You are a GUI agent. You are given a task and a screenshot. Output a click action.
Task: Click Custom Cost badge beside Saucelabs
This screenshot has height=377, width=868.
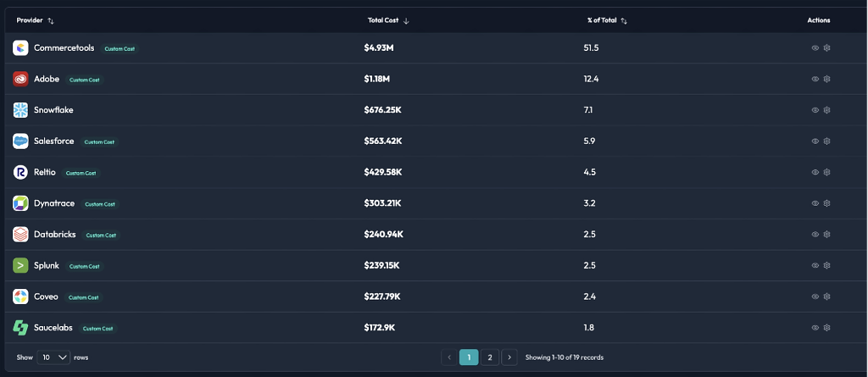coord(98,328)
